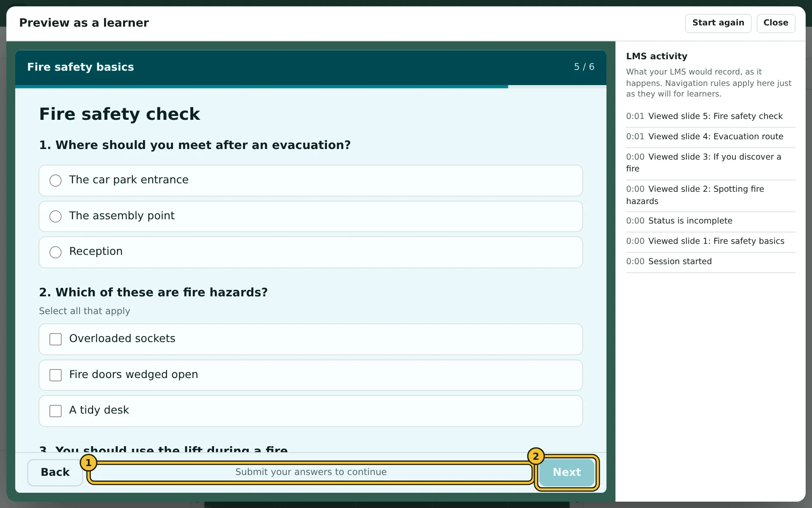
Task: Click the course progress bar
Action: pos(311,87)
